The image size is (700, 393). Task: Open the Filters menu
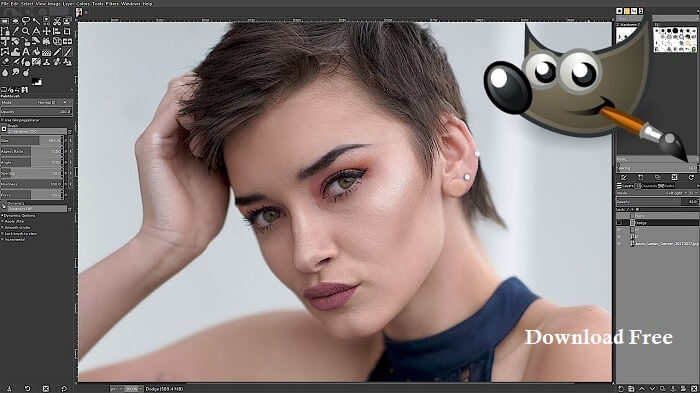[x=112, y=4]
